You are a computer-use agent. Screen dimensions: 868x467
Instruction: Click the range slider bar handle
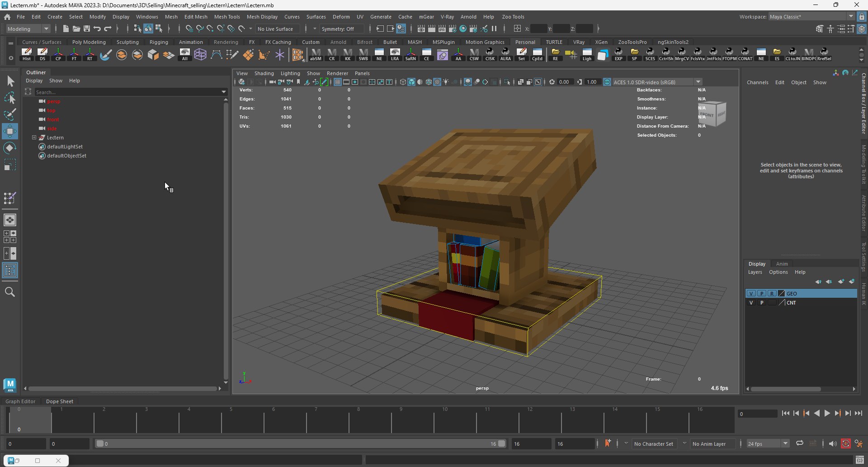click(x=301, y=443)
